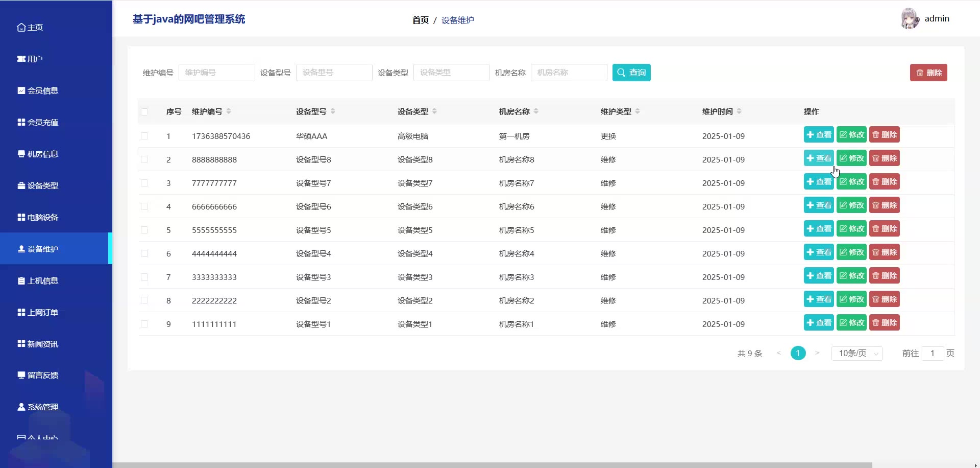
Task: Sort the table by 维护编号
Action: tap(229, 111)
